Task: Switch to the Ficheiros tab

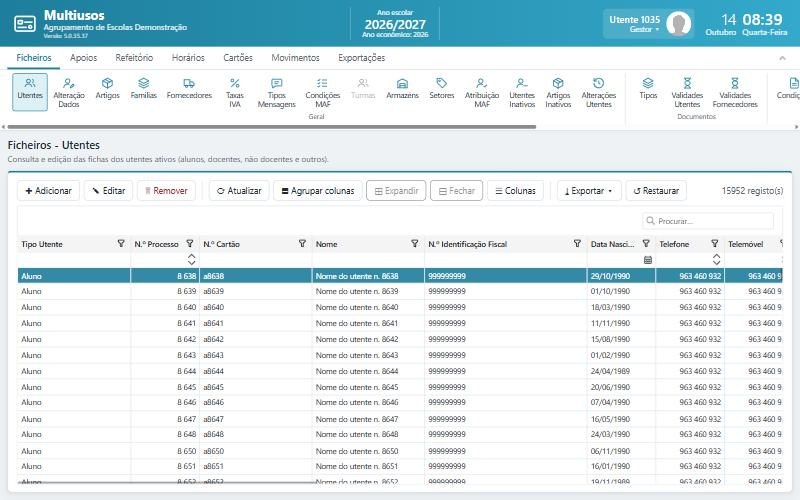Action: coord(34,58)
